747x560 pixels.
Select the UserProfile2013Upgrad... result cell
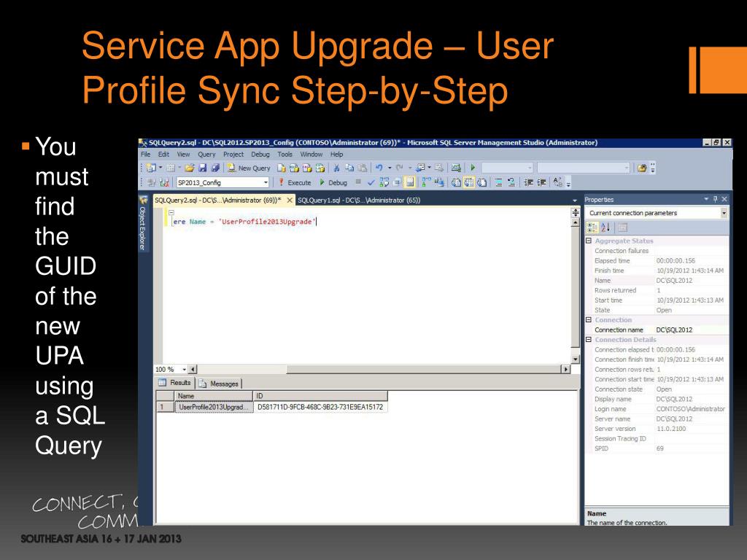214,407
